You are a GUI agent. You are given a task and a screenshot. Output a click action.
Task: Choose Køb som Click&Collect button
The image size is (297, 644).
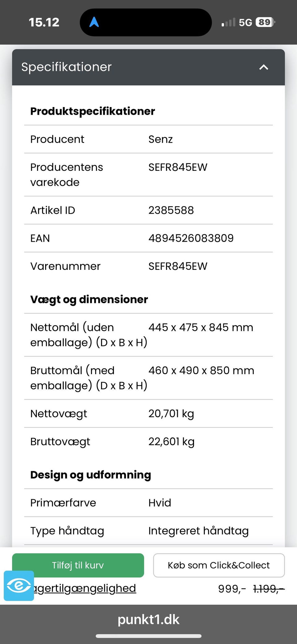[x=219, y=565]
